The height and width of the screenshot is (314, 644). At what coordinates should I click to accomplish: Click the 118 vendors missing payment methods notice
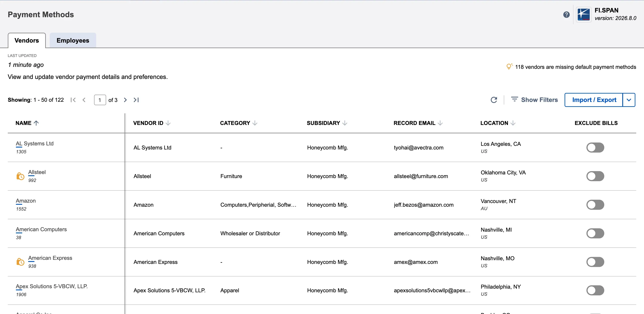576,67
